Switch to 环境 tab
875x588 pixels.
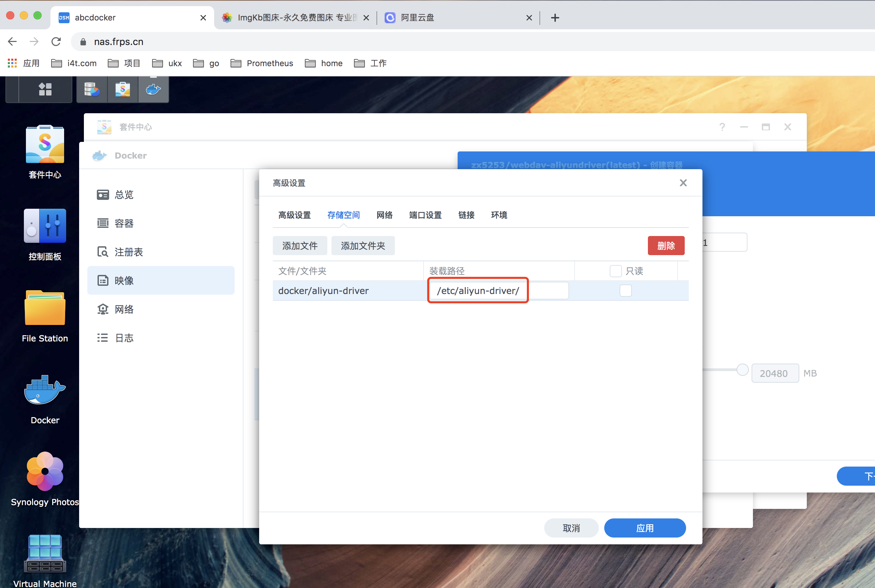(499, 215)
